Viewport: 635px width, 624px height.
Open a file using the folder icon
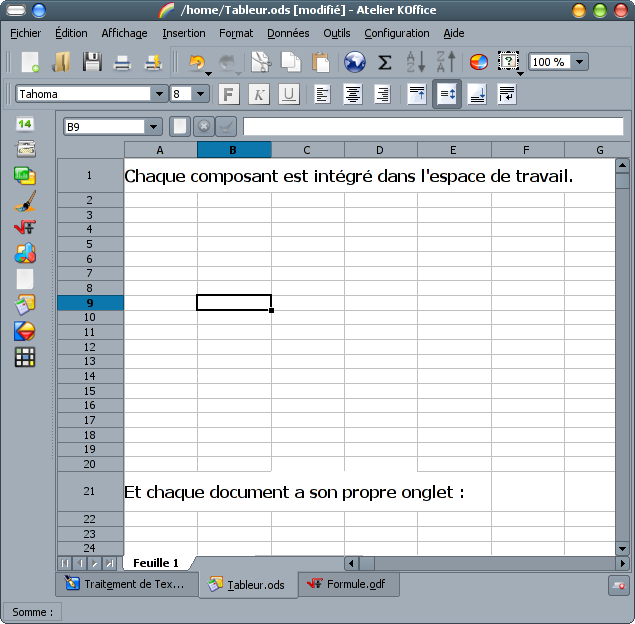[61, 62]
